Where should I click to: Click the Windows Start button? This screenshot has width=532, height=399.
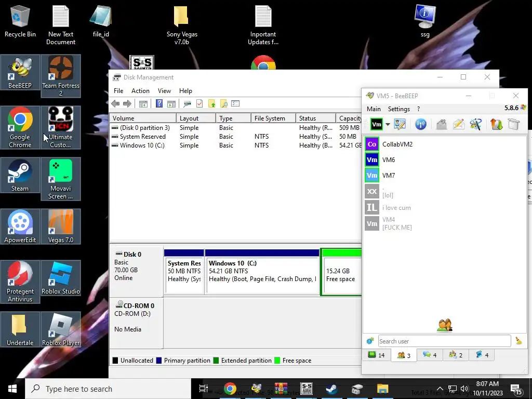pyautogui.click(x=12, y=389)
